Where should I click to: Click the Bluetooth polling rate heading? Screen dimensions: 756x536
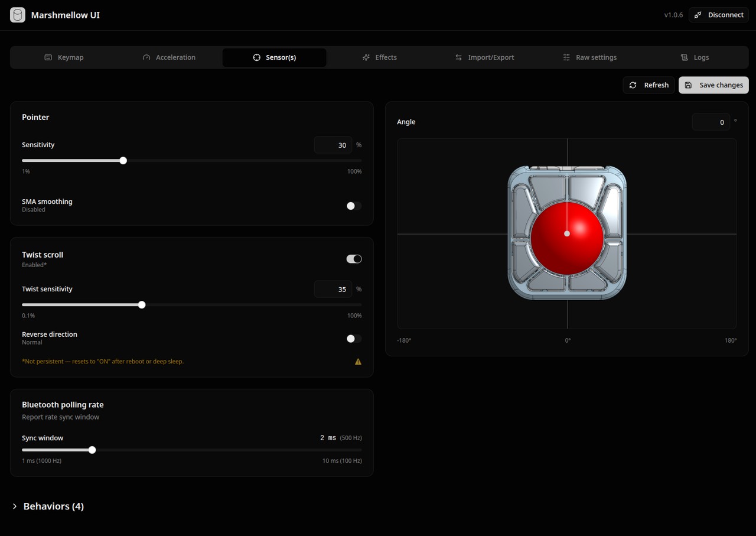63,405
